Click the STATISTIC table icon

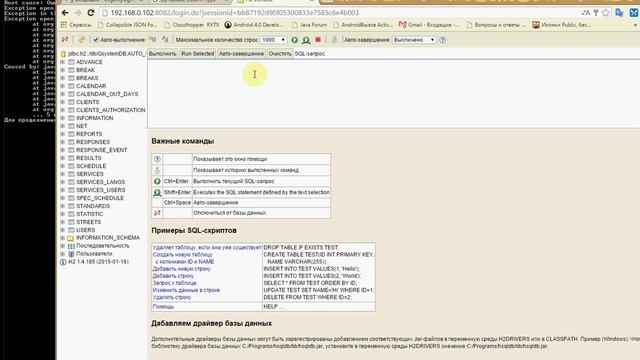[x=71, y=214]
